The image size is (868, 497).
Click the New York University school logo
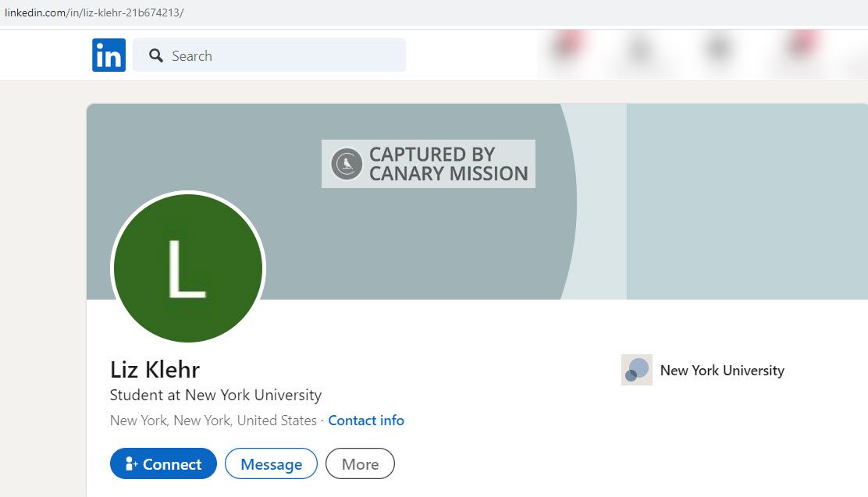(x=637, y=370)
